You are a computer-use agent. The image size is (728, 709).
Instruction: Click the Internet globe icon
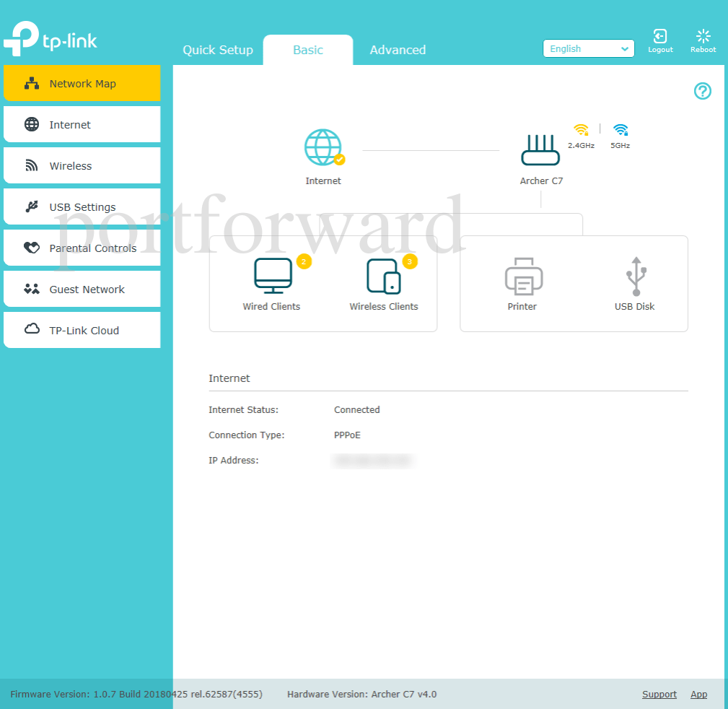(x=323, y=148)
